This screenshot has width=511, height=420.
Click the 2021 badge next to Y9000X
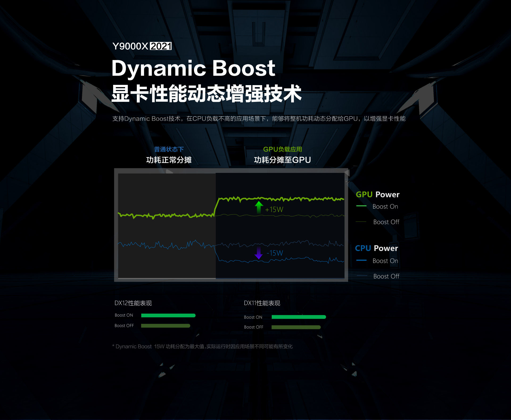(161, 46)
